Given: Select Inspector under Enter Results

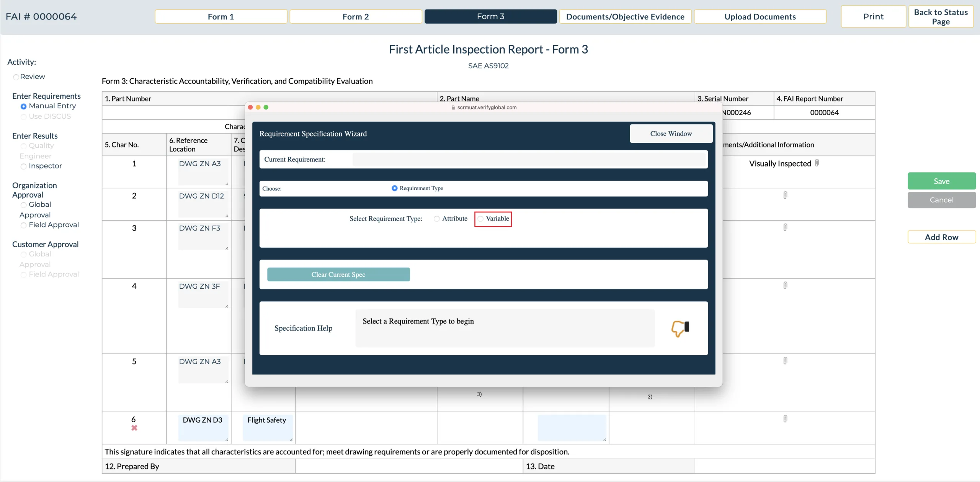Looking at the screenshot, I should 24,166.
